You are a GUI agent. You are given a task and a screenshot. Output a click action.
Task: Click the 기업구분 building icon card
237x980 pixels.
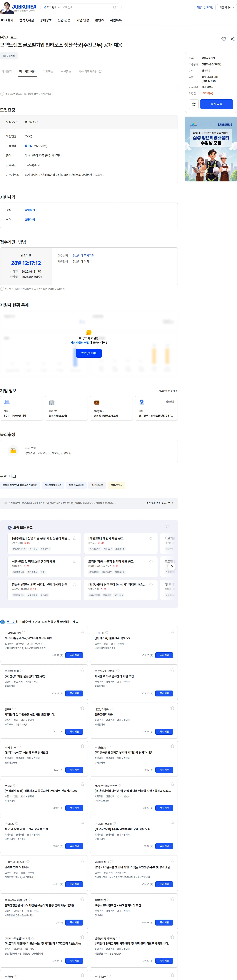coord(66,408)
